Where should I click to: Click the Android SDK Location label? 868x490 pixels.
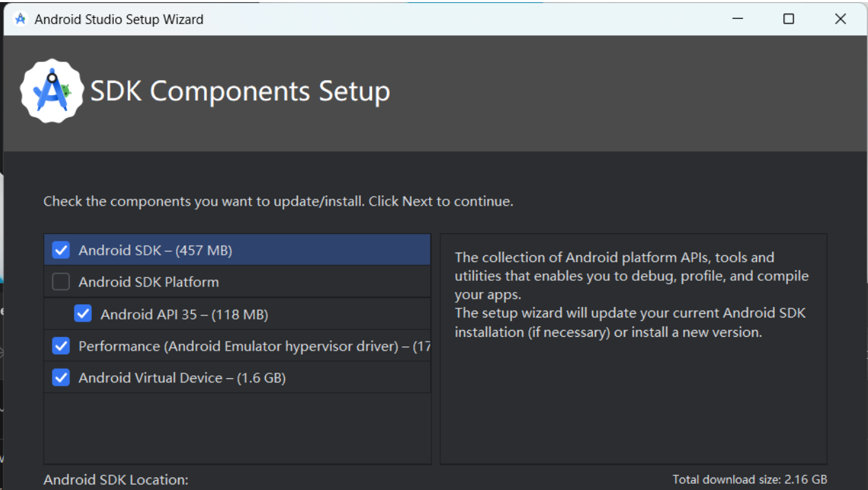click(116, 480)
